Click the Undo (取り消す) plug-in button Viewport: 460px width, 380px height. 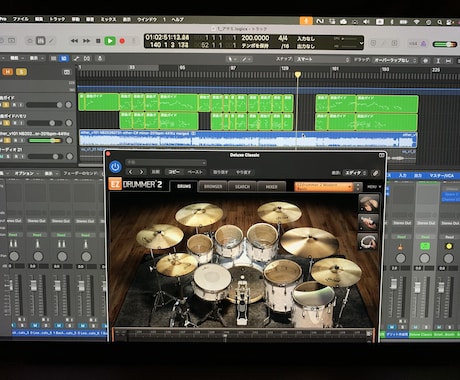[x=221, y=172]
